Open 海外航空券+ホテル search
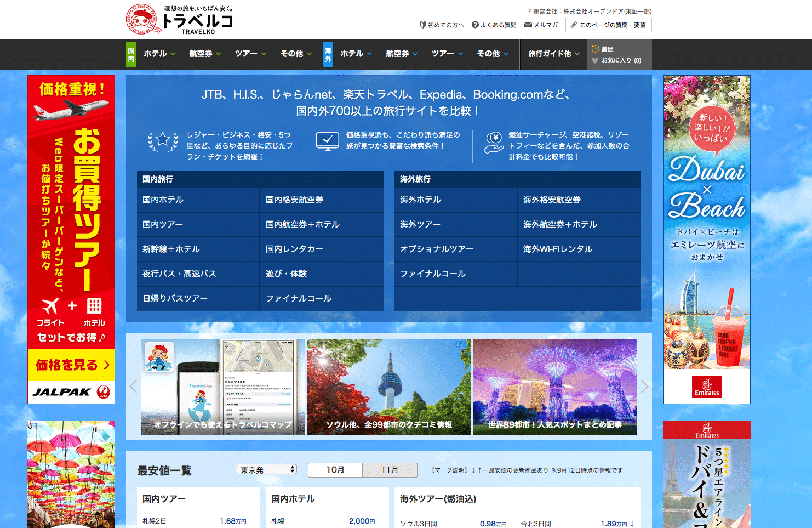The width and height of the screenshot is (812, 528). (579, 225)
